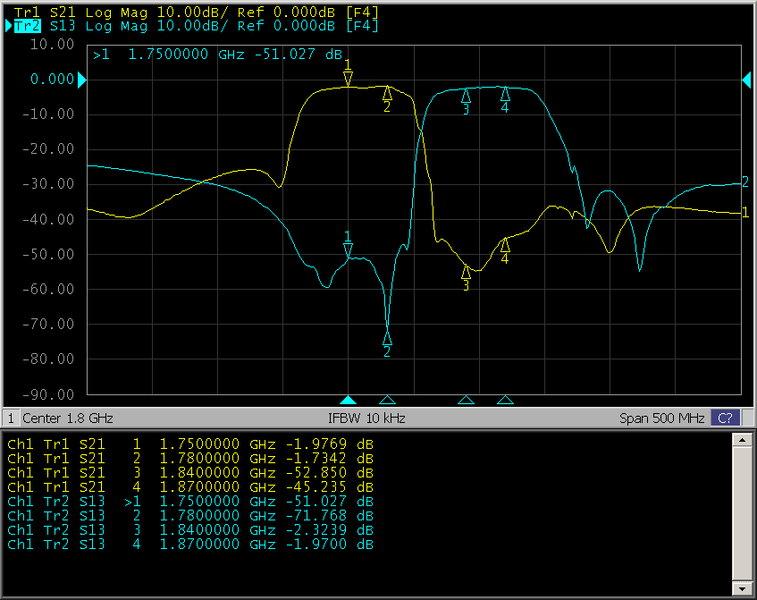Click the right-edge reference position pointer
Viewport: 757px width, 600px height.
pyautogui.click(x=746, y=80)
